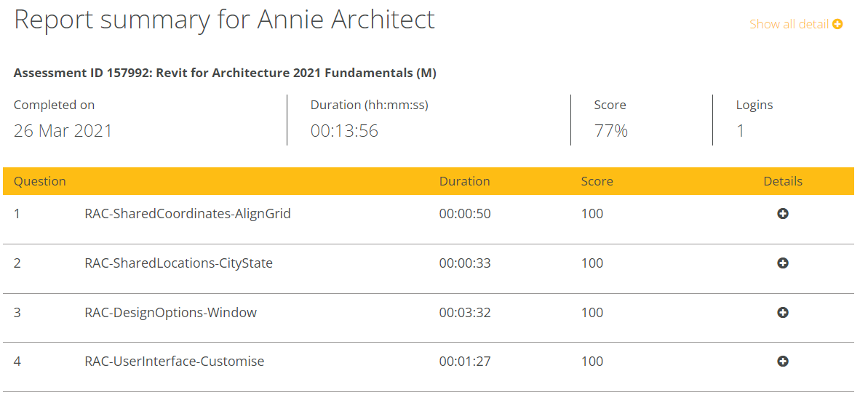Open details plus icon for RAC-UserInterface-Customise
The image size is (868, 403).
tap(783, 362)
